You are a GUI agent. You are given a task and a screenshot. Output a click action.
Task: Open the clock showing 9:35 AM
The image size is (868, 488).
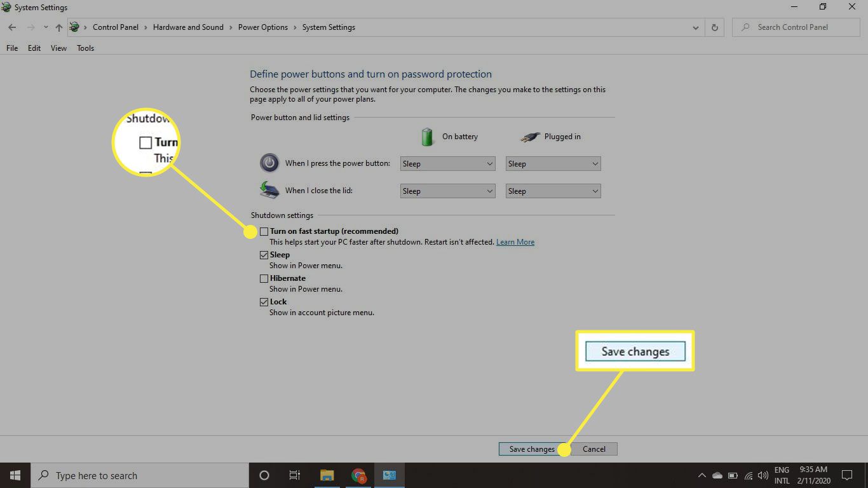point(813,475)
